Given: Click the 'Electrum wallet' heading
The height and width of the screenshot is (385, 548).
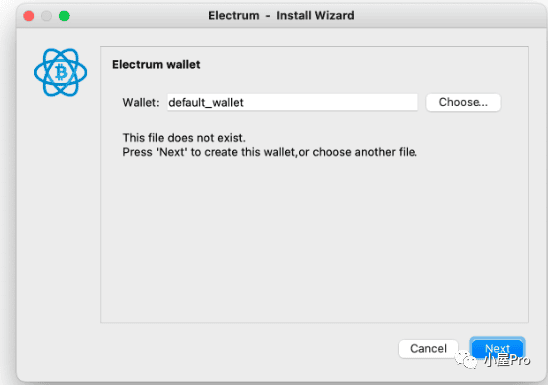Looking at the screenshot, I should 156,65.
